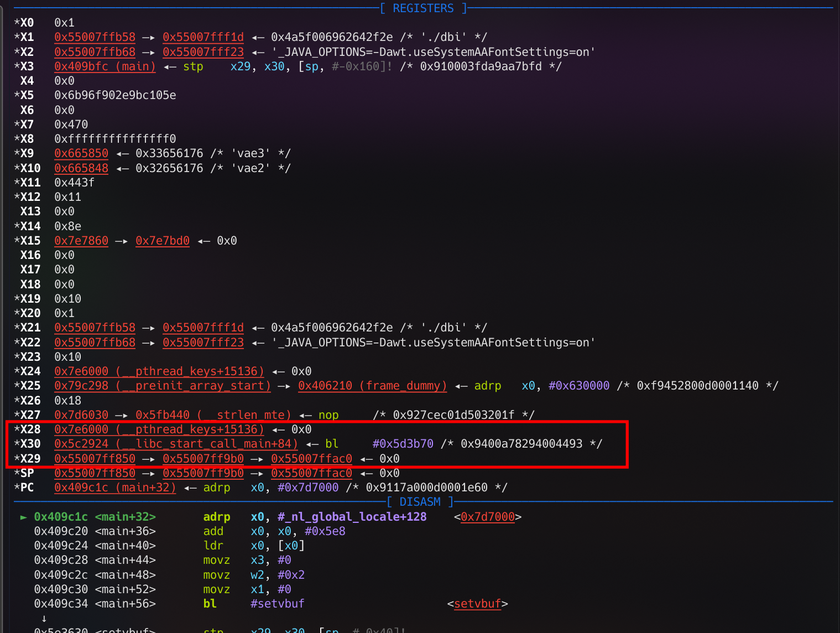
Task: Select X5 value 0x6b96f902e9bc105e
Action: 115,95
